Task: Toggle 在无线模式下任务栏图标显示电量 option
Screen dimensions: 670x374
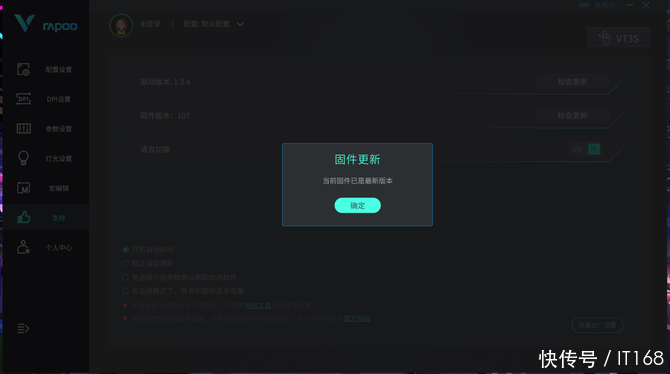Action: point(125,291)
